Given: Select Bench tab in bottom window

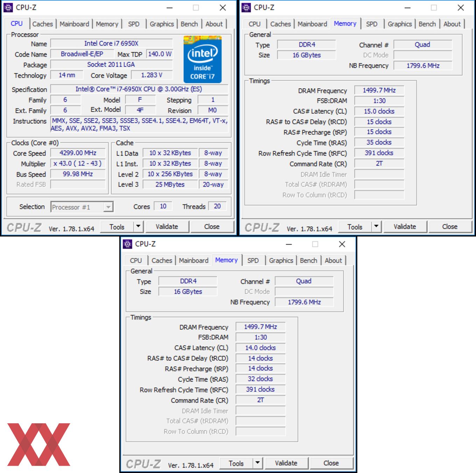Looking at the screenshot, I should click(309, 260).
